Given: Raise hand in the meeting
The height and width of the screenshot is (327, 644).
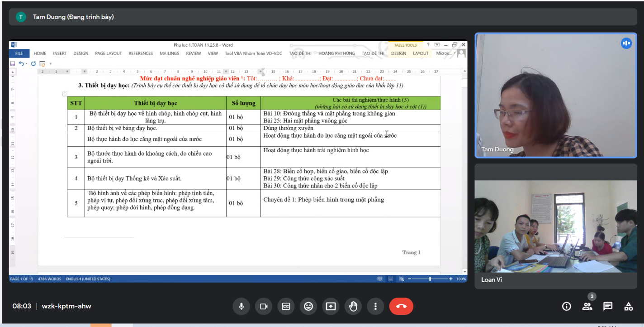Looking at the screenshot, I should tap(353, 306).
